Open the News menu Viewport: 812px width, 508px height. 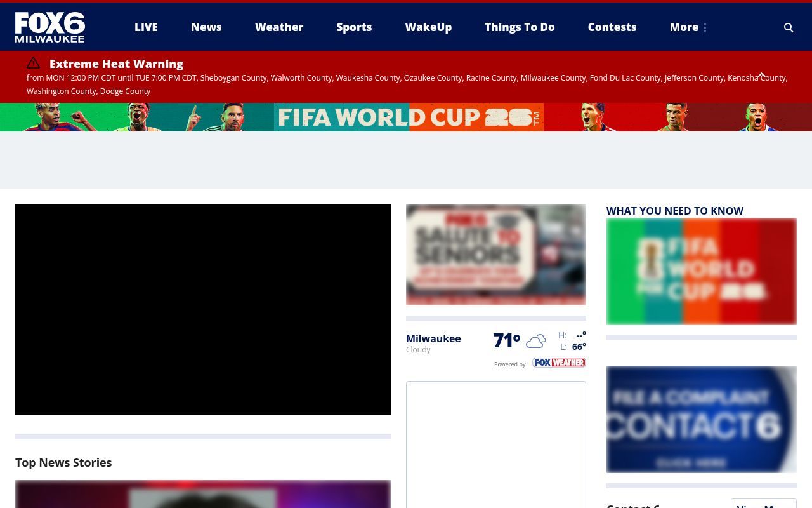click(x=206, y=27)
